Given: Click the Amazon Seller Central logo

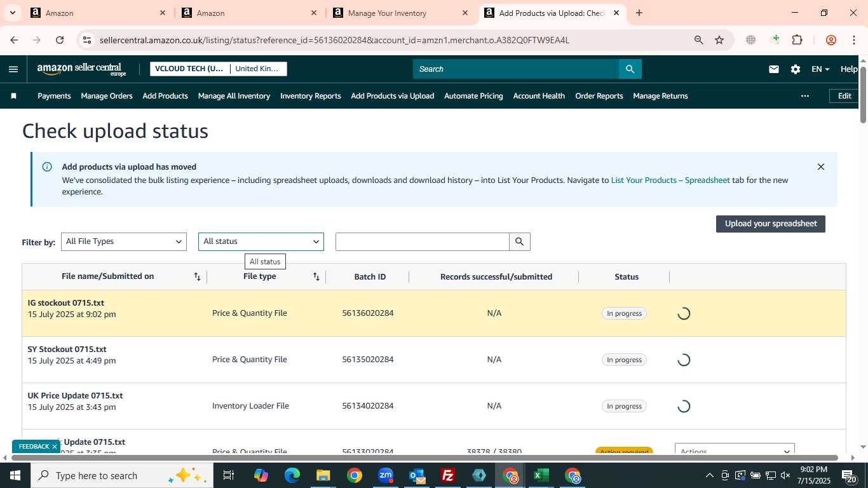Looking at the screenshot, I should (81, 69).
